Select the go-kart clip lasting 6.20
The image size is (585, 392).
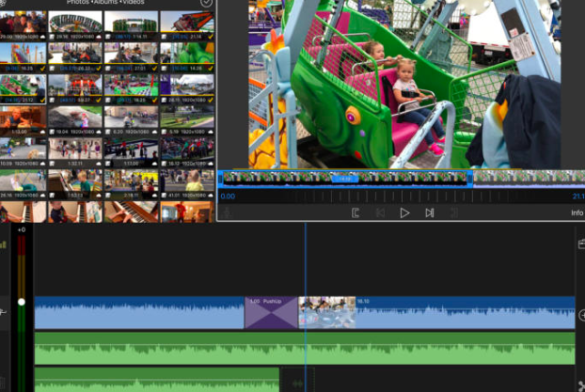pyautogui.click(x=131, y=120)
